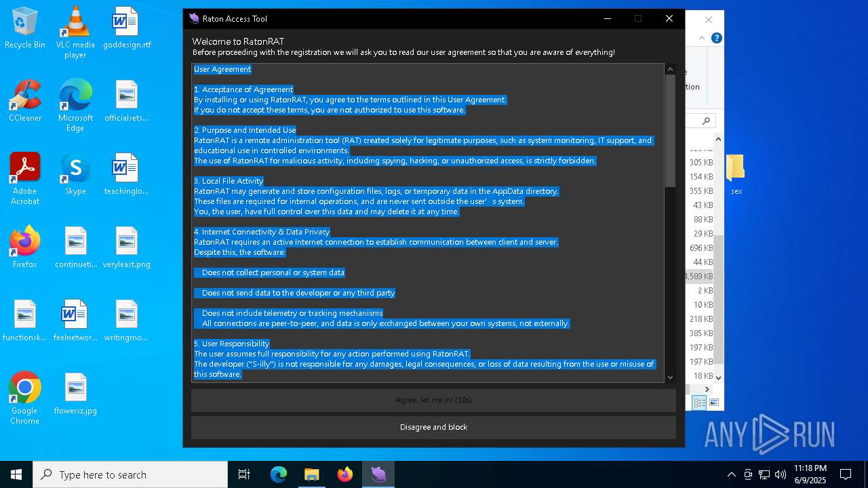Select the 696 KB file row in Explorer

700,248
